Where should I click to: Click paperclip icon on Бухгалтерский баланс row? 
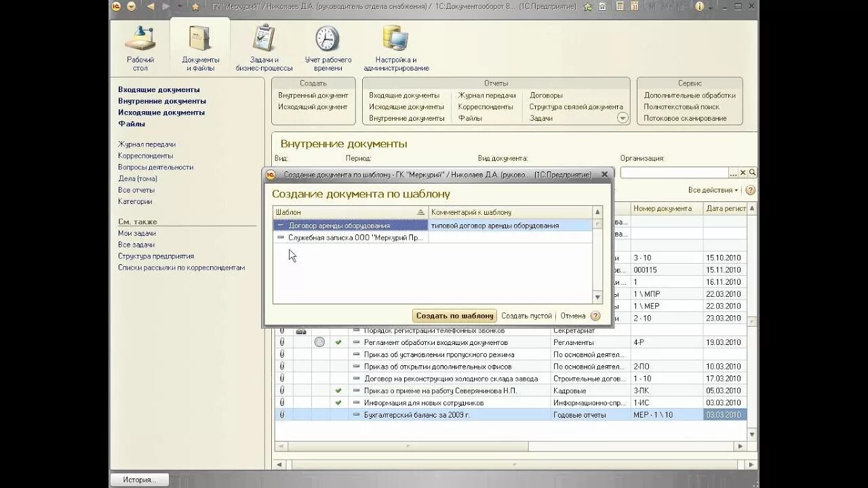(x=282, y=415)
